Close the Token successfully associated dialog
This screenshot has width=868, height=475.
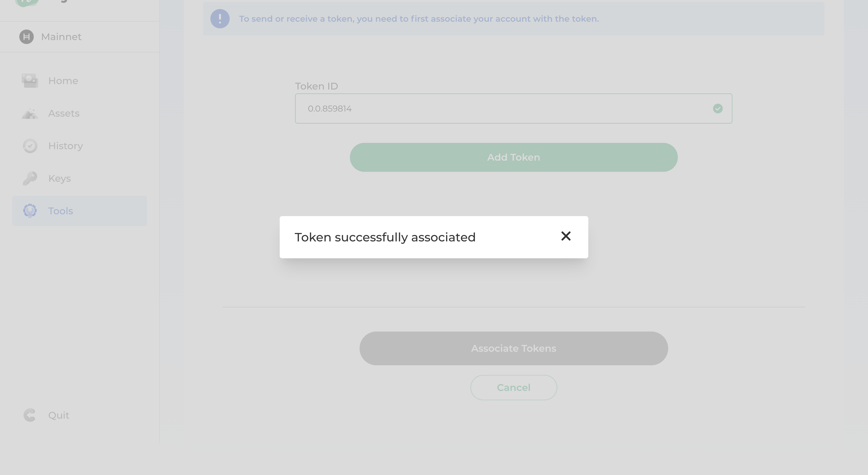(x=566, y=236)
